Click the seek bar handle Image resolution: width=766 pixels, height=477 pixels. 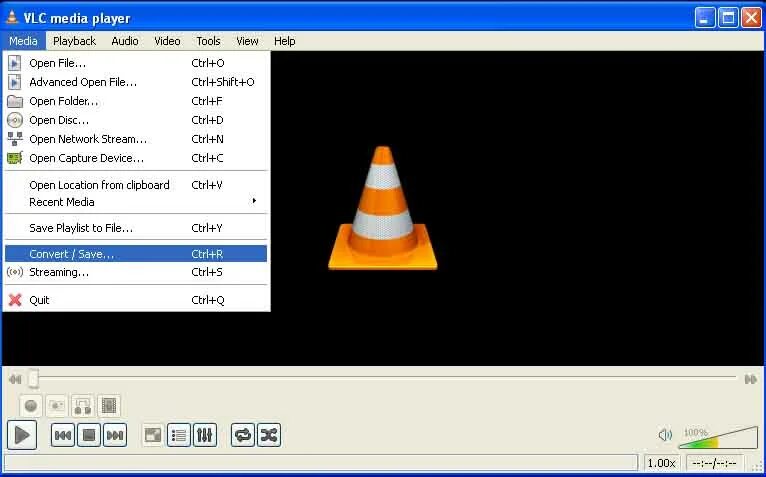(33, 379)
